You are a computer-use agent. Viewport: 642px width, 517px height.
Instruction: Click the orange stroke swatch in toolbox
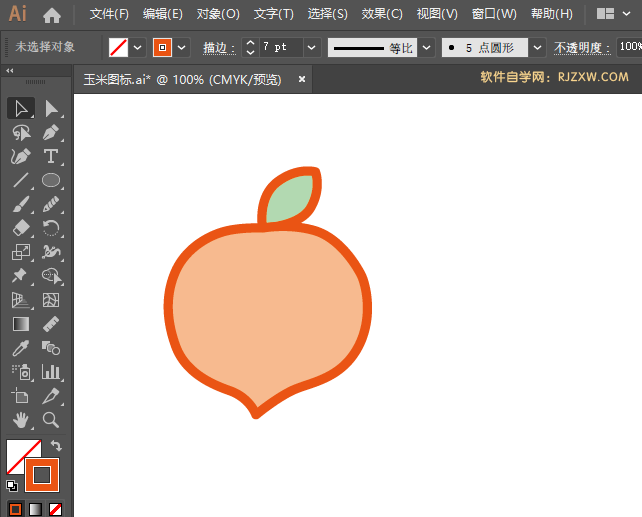pyautogui.click(x=42, y=474)
